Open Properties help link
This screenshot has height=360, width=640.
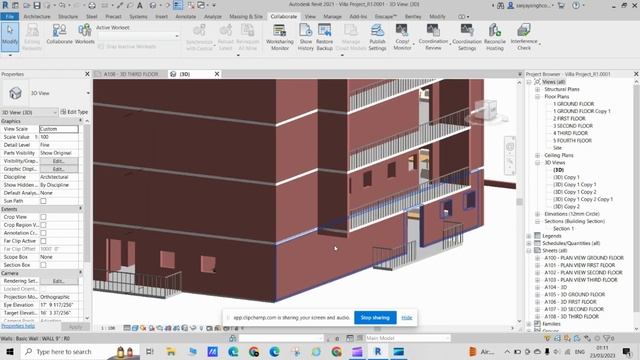click(x=18, y=326)
